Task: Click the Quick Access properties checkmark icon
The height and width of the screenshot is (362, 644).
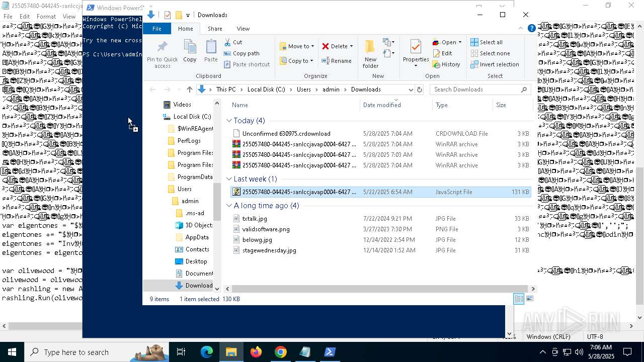Action: [168, 15]
